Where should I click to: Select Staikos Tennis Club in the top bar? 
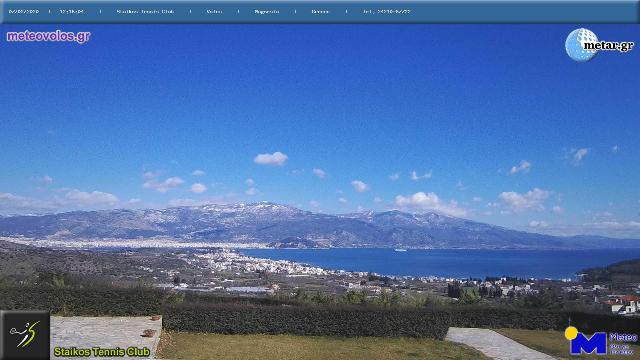coord(145,11)
